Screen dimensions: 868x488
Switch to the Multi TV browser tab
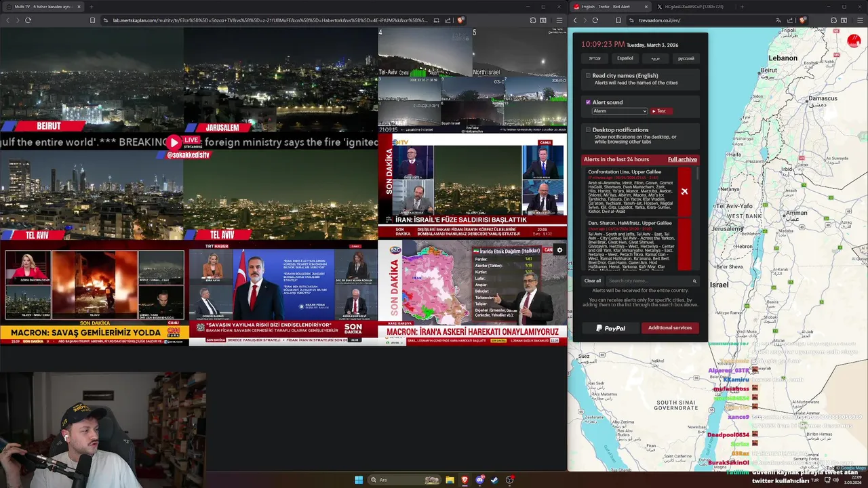coord(43,7)
